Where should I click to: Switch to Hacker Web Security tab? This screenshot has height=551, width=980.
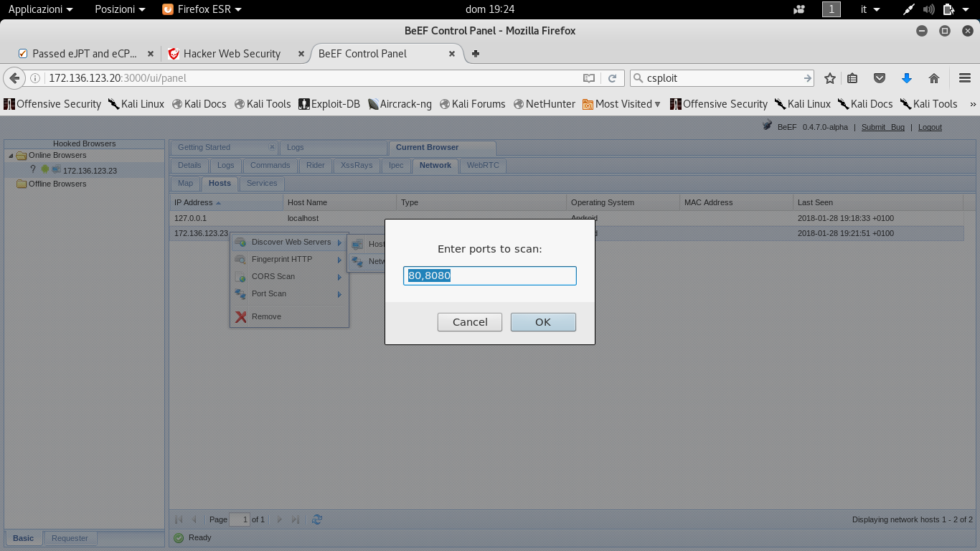[232, 54]
